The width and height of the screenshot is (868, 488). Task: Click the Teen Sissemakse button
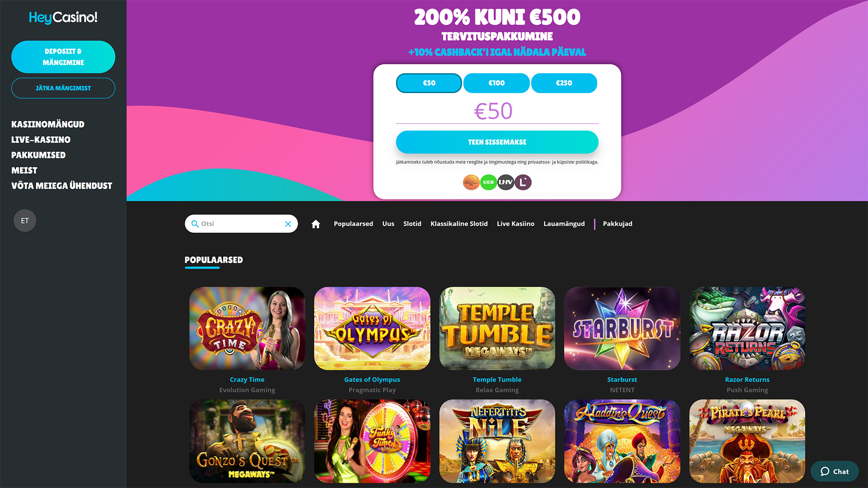click(x=497, y=142)
